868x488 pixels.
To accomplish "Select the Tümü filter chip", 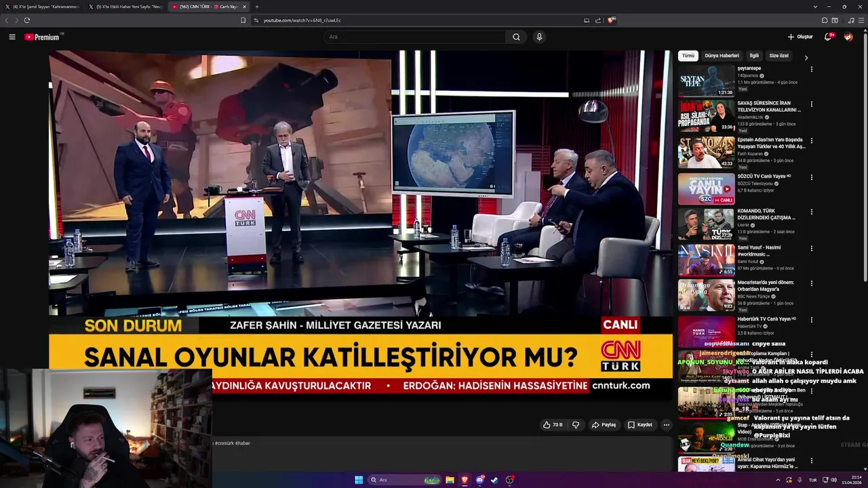I will click(688, 56).
